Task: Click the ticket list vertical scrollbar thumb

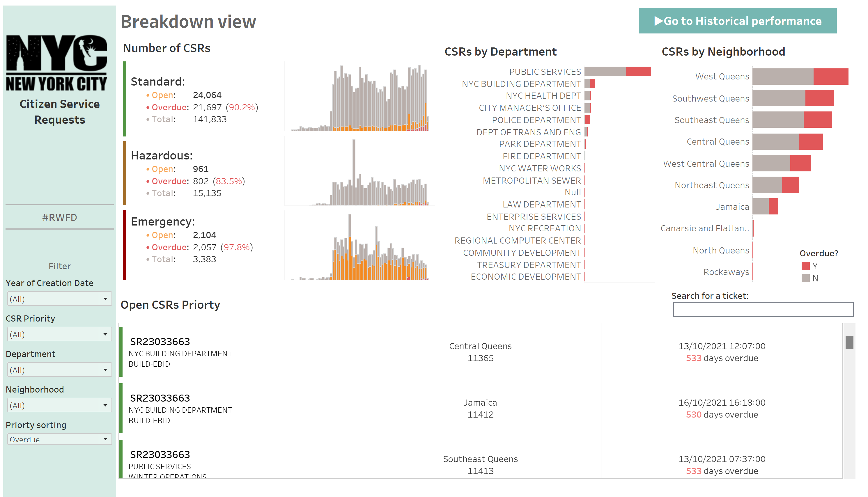Action: pos(849,342)
